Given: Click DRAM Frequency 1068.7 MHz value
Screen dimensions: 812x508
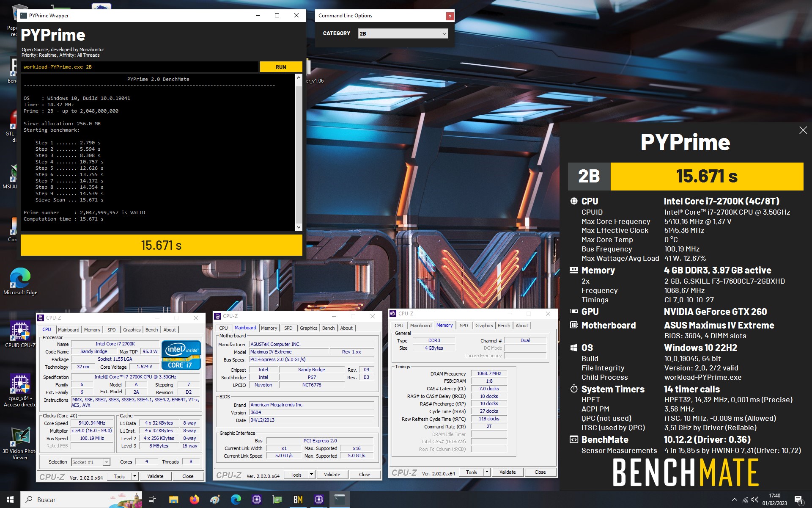Looking at the screenshot, I should 489,373.
